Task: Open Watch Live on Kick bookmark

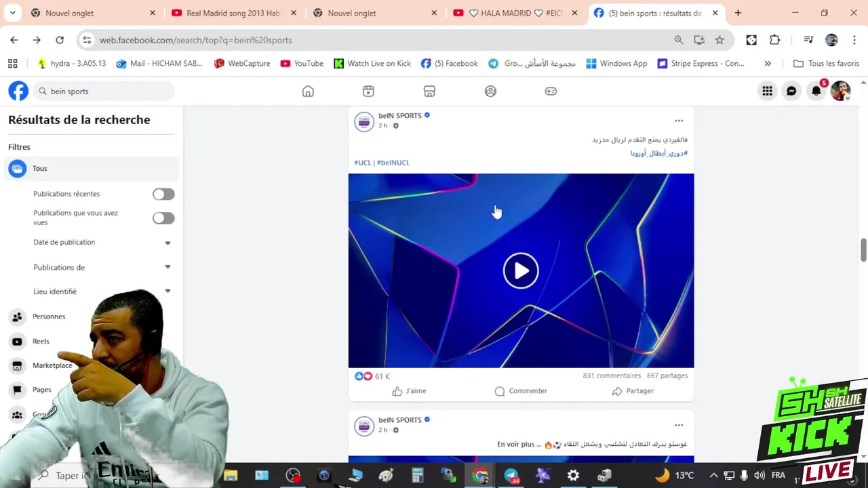Action: click(372, 63)
